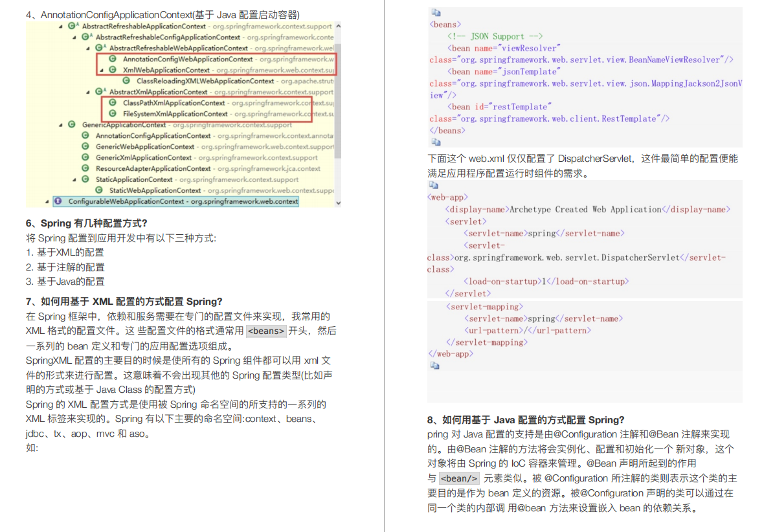Click the copy icon below the </web-app> tag
Screen dimensions: 775x532
(435, 366)
